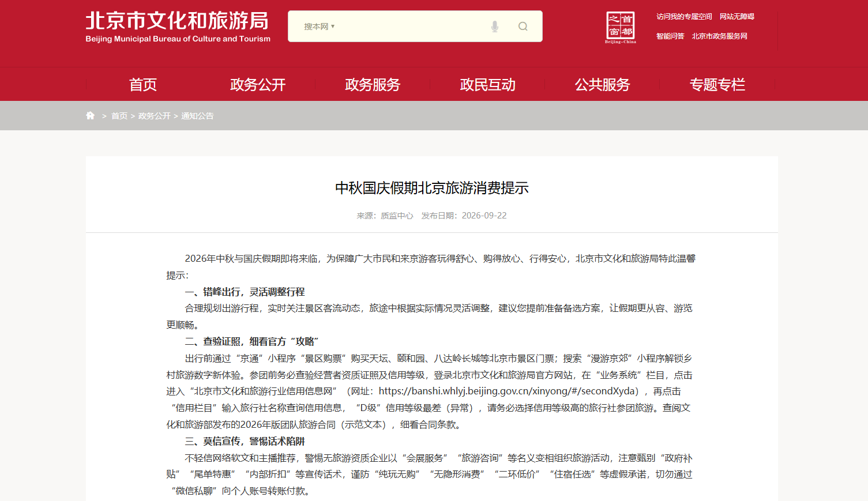Image resolution: width=868 pixels, height=501 pixels.
Task: Click the microphone voice search icon
Action: point(494,27)
